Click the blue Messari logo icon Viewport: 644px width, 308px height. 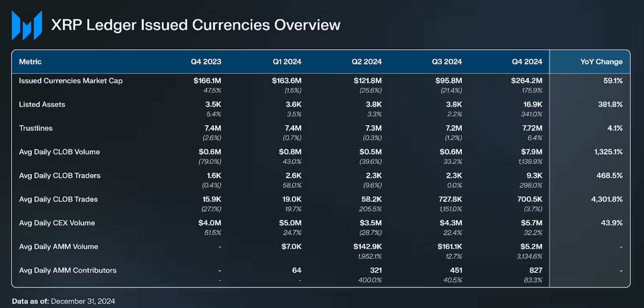(x=27, y=25)
